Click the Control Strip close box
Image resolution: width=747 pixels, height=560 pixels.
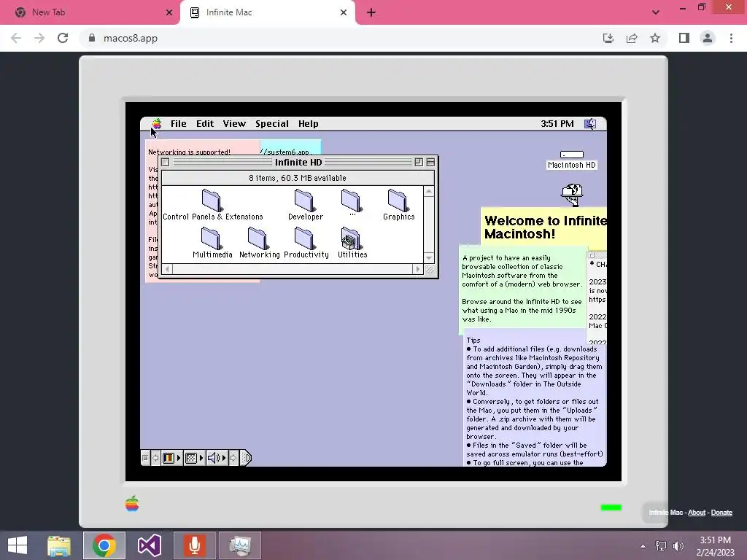click(145, 458)
